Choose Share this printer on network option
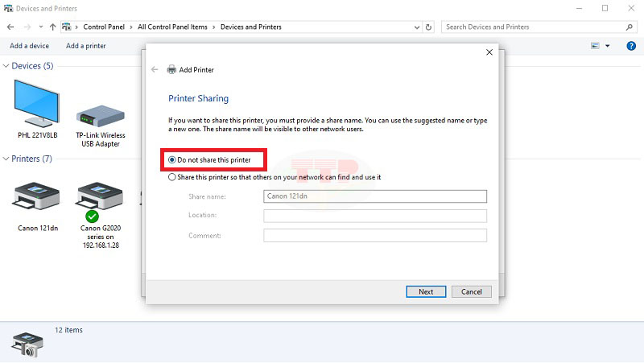 (x=172, y=177)
